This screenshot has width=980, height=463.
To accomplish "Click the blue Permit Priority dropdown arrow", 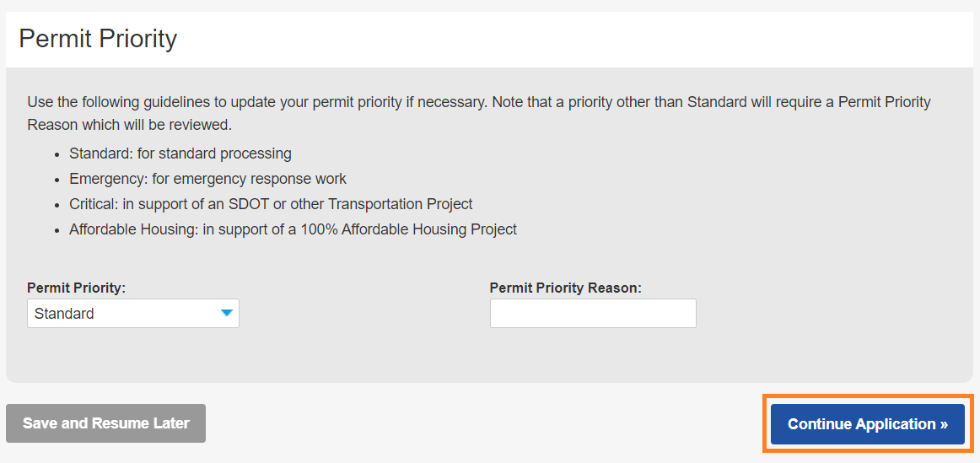I will (226, 313).
